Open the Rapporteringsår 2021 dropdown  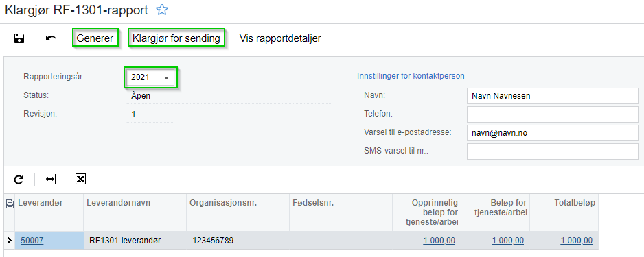(150, 77)
